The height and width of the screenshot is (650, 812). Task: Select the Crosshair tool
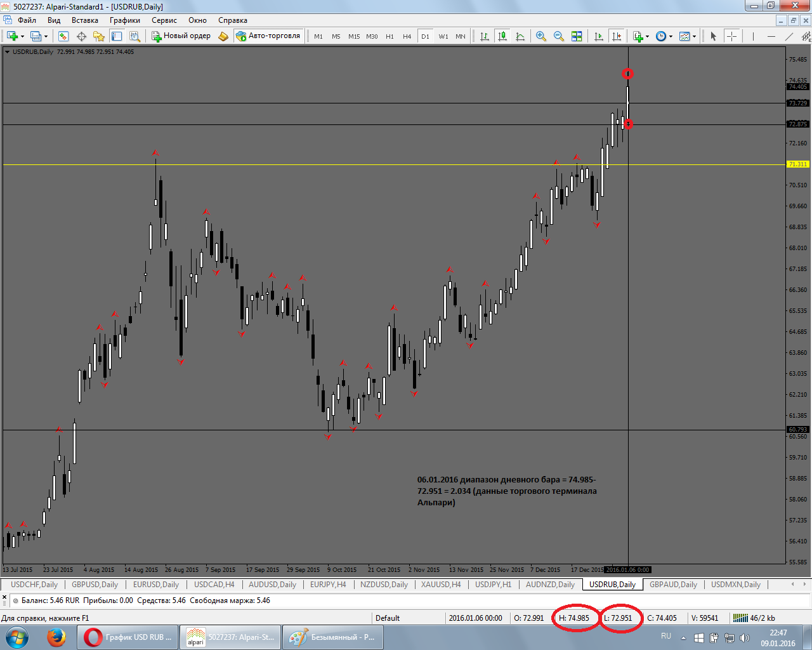click(x=731, y=36)
